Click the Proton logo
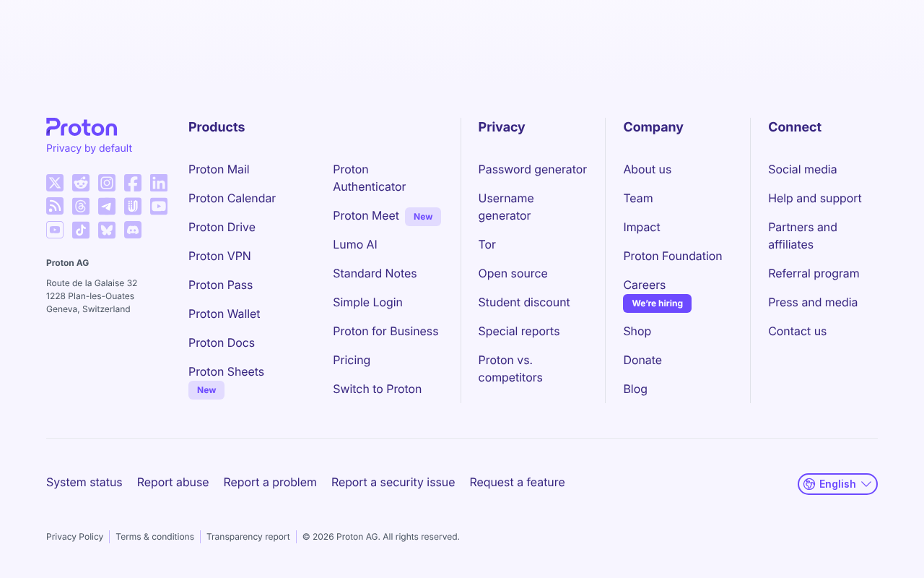Image resolution: width=924 pixels, height=578 pixels. [x=82, y=128]
